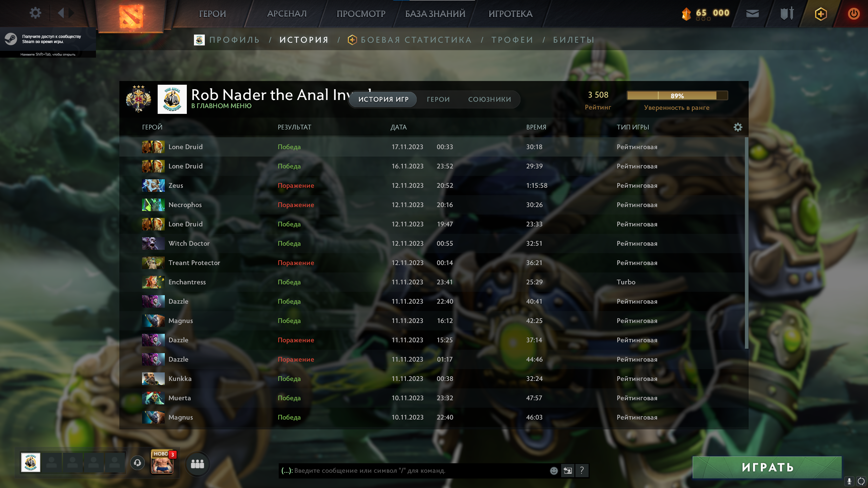
Task: Switch to the ГЕРОИ sub-tab
Action: click(438, 99)
